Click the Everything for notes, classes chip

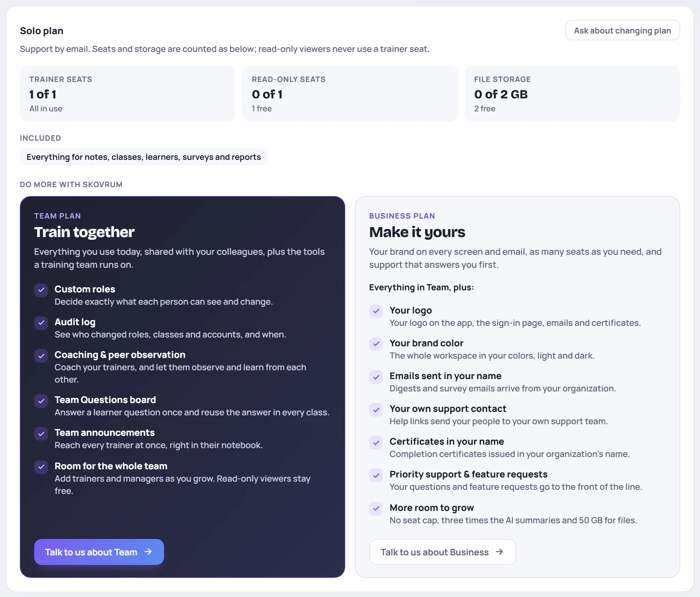144,157
